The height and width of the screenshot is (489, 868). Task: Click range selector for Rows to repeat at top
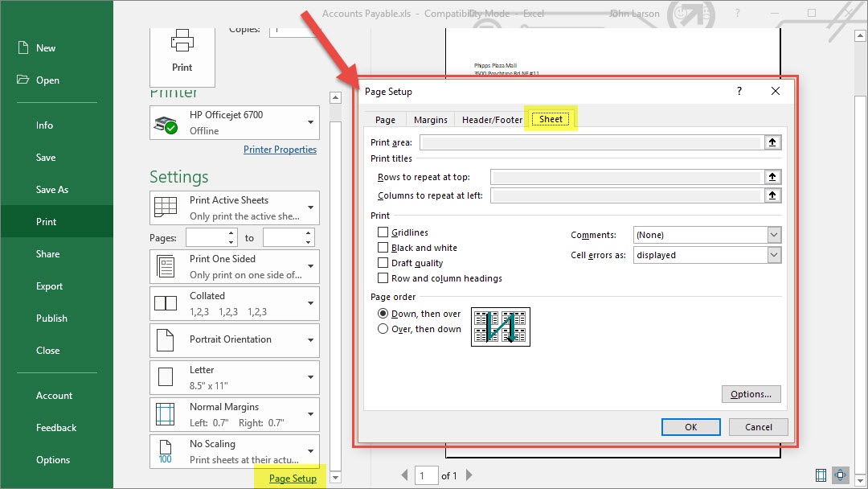click(x=772, y=177)
